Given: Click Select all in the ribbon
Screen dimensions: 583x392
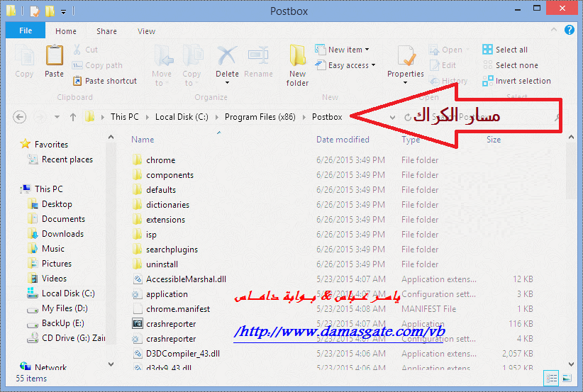Looking at the screenshot, I should (505, 50).
